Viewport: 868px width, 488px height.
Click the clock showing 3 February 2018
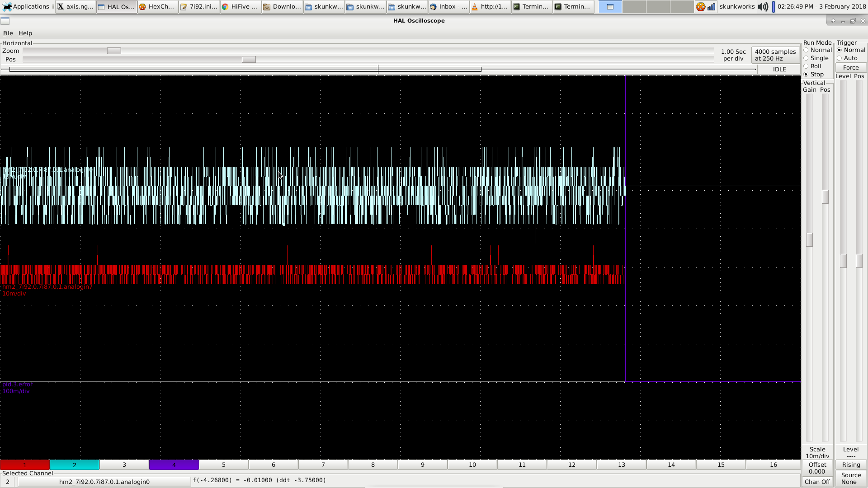tap(821, 7)
